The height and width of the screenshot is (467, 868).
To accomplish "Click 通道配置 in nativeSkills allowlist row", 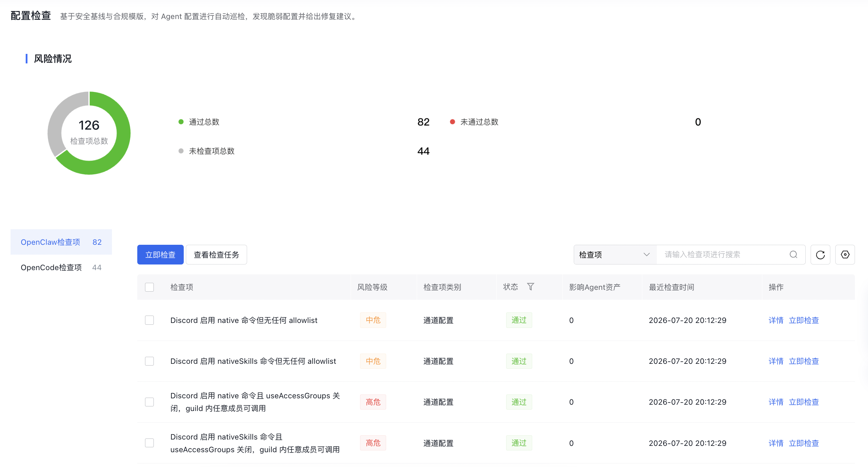I will (x=439, y=361).
